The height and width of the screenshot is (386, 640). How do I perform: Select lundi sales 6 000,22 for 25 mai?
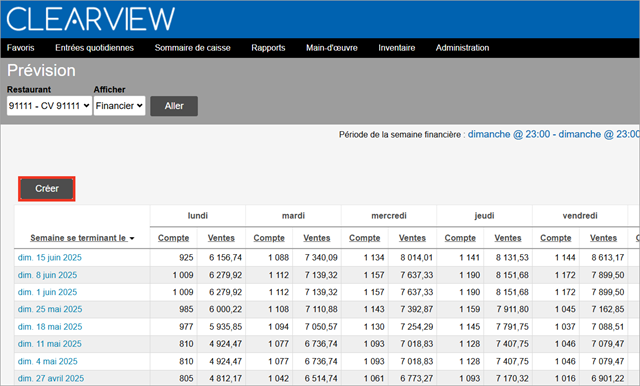click(x=225, y=309)
